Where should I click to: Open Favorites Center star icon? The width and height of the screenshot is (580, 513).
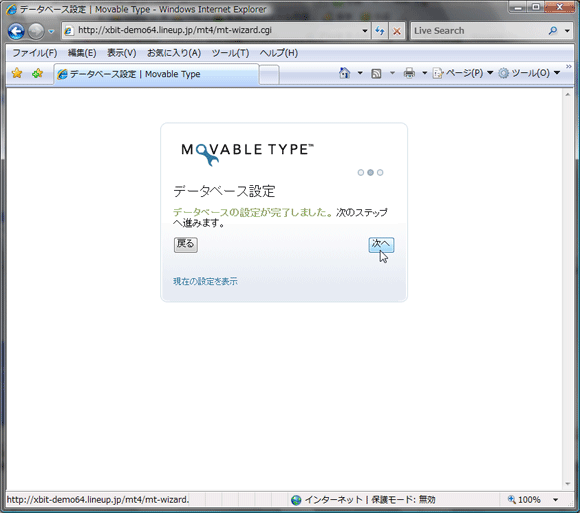pos(17,73)
